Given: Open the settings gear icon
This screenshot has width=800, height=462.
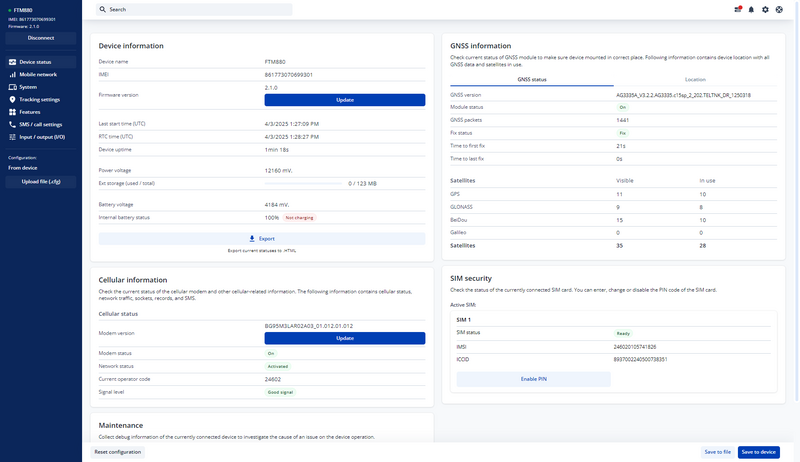Looking at the screenshot, I should [765, 9].
